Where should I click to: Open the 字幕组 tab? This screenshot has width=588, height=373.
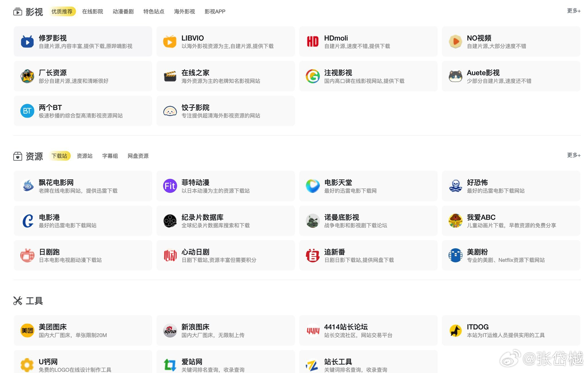tap(110, 156)
